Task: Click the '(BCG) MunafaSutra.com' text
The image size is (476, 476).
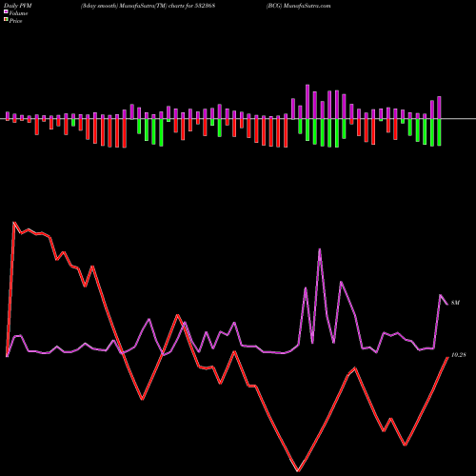Action: coord(299,6)
